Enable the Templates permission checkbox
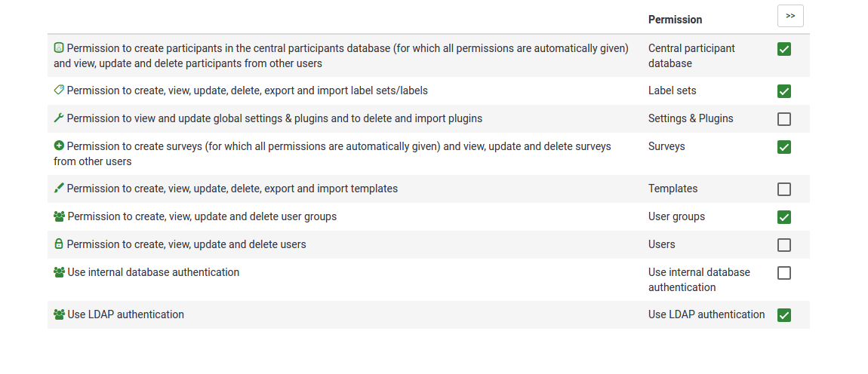868x374 pixels. click(x=784, y=189)
